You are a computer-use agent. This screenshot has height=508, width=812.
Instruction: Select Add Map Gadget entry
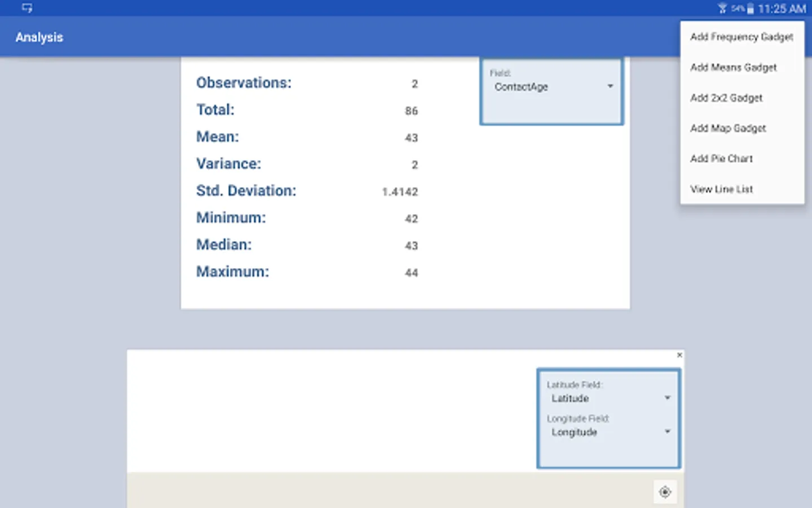742,128
